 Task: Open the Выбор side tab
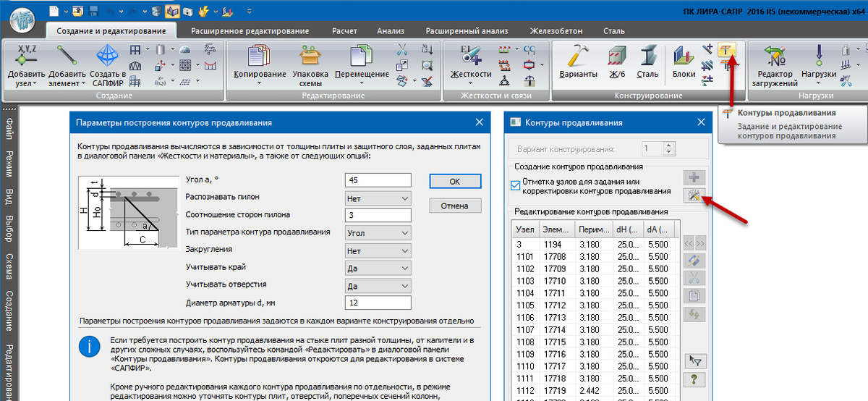click(x=9, y=229)
